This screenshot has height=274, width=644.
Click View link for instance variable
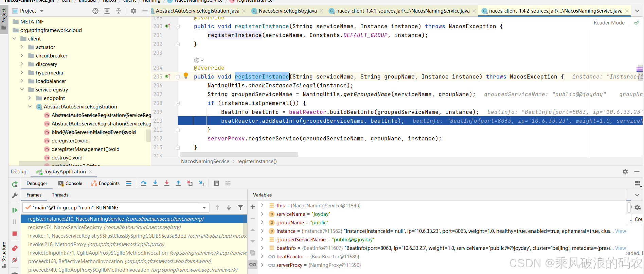(x=620, y=231)
